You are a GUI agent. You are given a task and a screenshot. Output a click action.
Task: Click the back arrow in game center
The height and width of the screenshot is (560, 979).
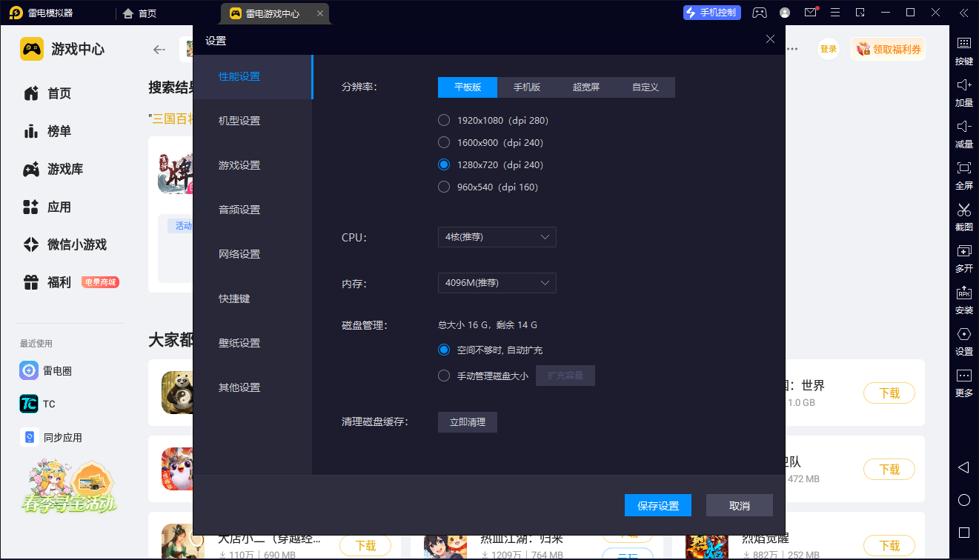(159, 50)
